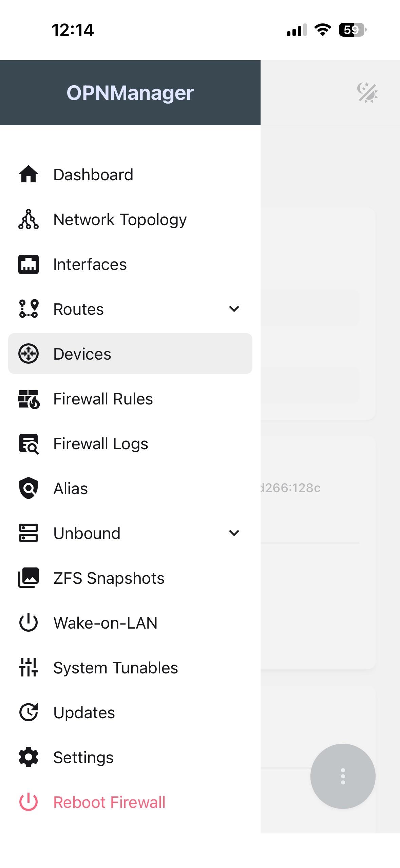Expand the Routes submenu chevron
The height and width of the screenshot is (868, 400).
234,309
